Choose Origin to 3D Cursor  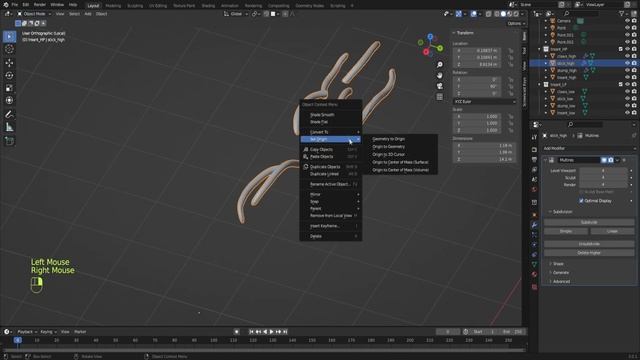389,155
